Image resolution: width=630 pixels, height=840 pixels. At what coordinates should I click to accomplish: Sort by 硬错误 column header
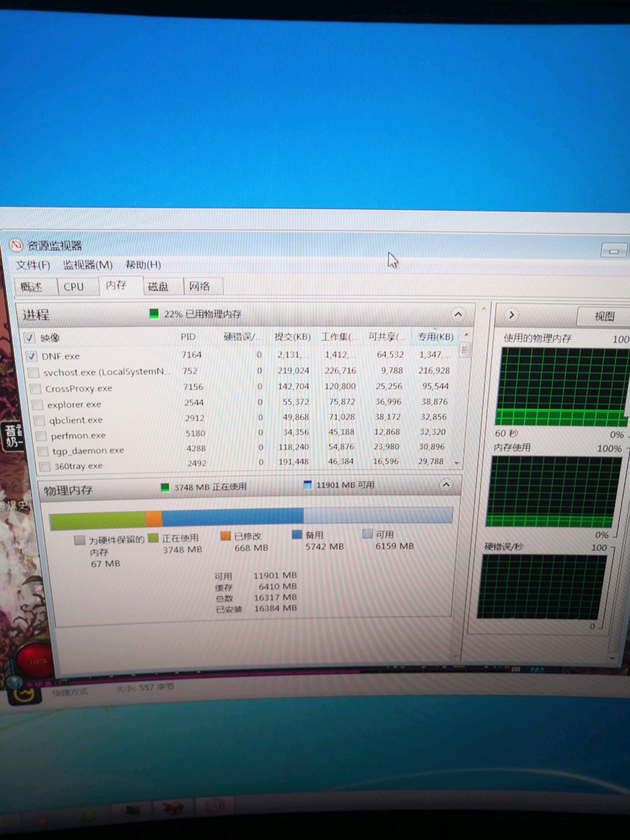tap(242, 337)
